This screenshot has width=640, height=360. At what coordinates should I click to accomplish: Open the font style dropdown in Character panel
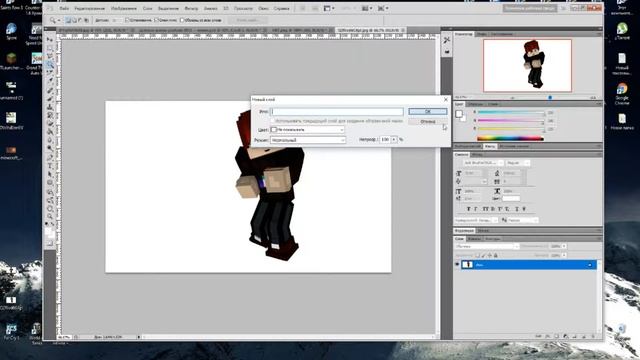pos(518,162)
